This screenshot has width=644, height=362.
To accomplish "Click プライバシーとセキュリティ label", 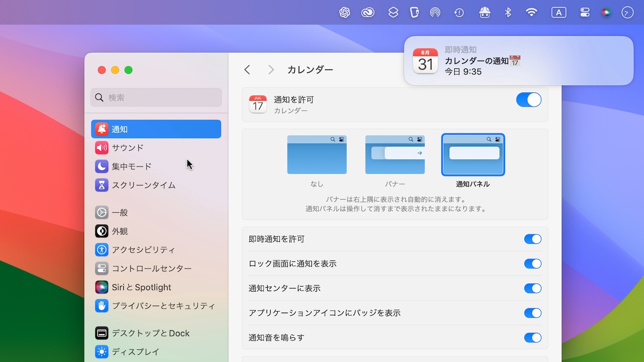I will (x=164, y=306).
